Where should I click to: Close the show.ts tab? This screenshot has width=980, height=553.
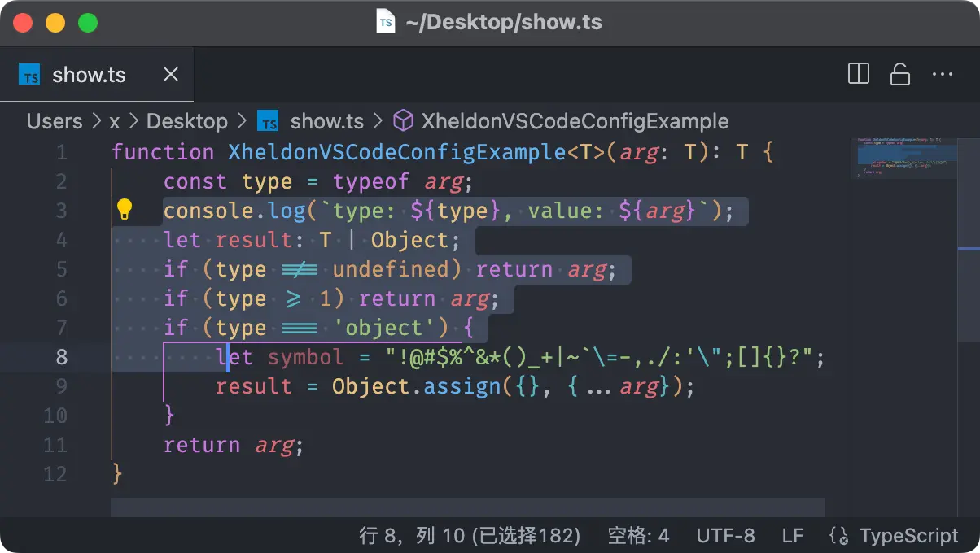(x=171, y=75)
